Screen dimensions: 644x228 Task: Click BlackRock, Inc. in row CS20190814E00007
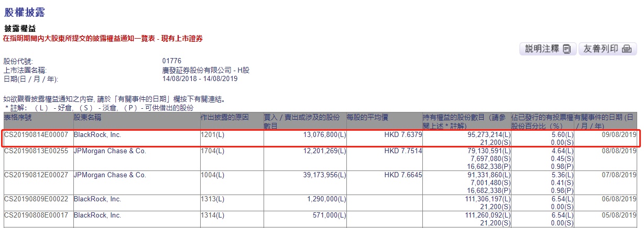97,134
